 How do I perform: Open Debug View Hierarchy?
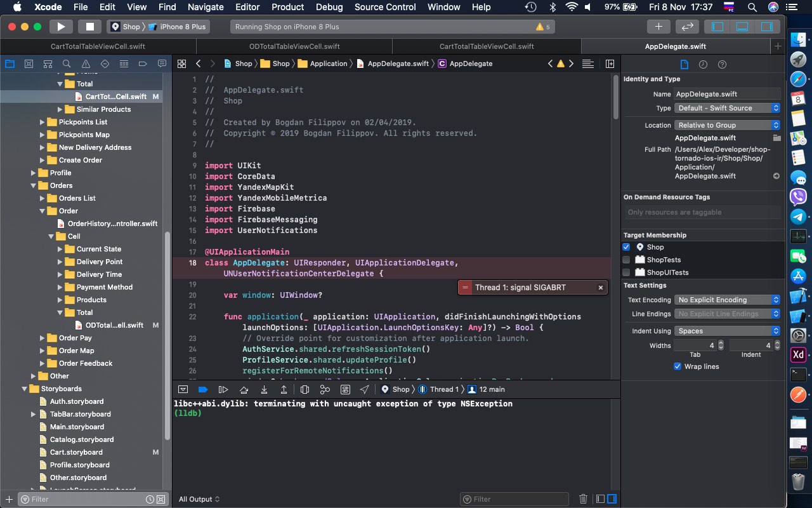(304, 389)
